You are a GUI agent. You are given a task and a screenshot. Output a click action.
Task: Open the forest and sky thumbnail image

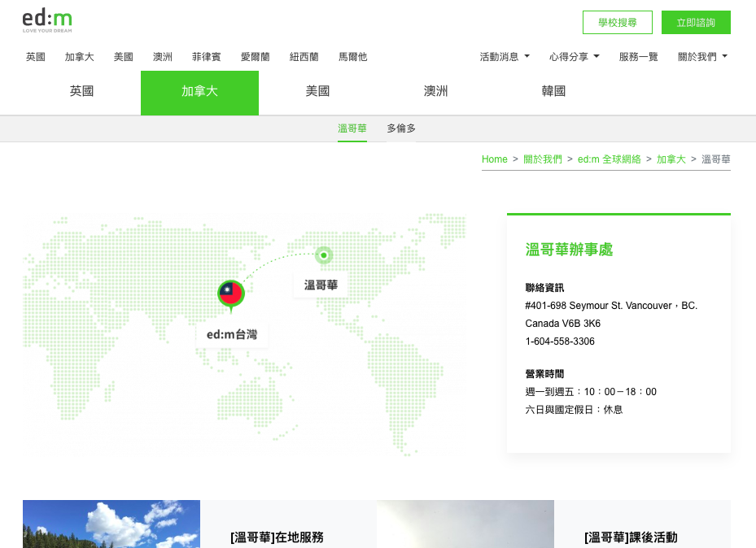coord(111,524)
